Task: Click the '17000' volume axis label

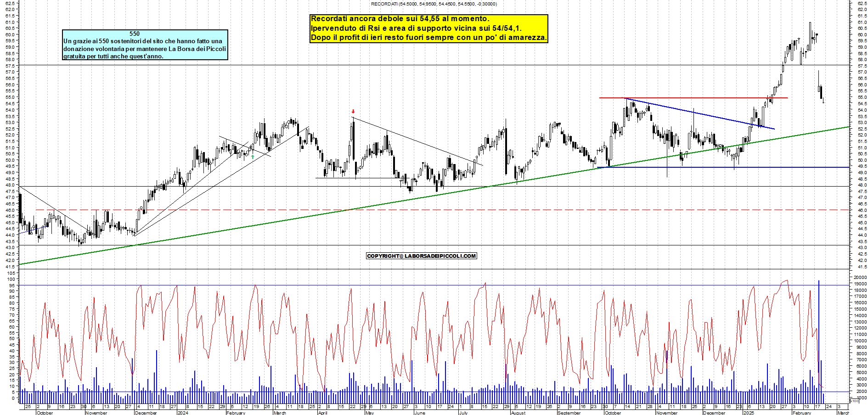Action: [860, 296]
